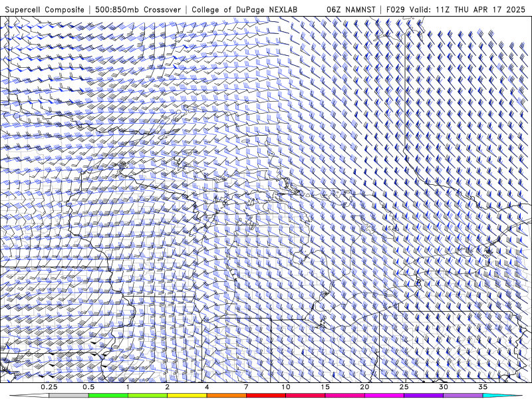The image size is (532, 399).
Task: Click the '30' legend value
Action: tap(443, 387)
